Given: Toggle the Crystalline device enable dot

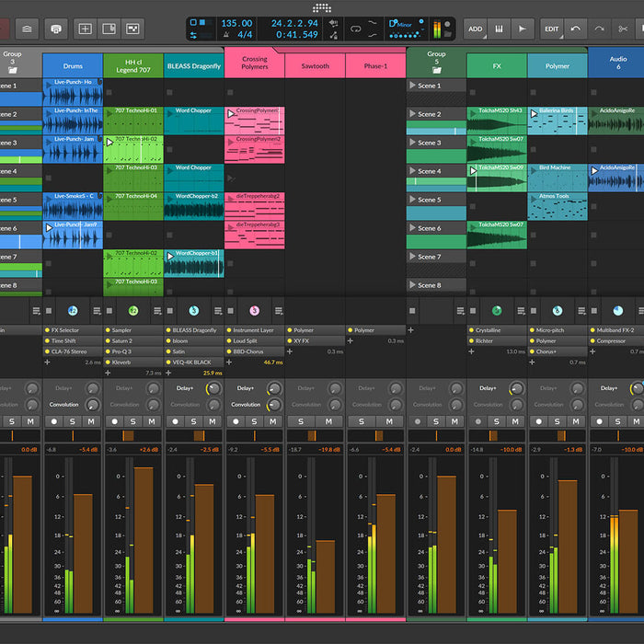Looking at the screenshot, I should pos(471,330).
